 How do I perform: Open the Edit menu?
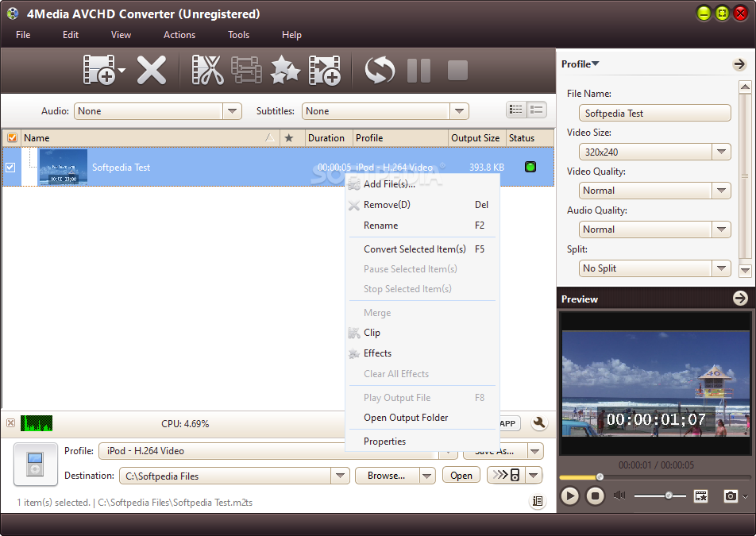click(71, 35)
